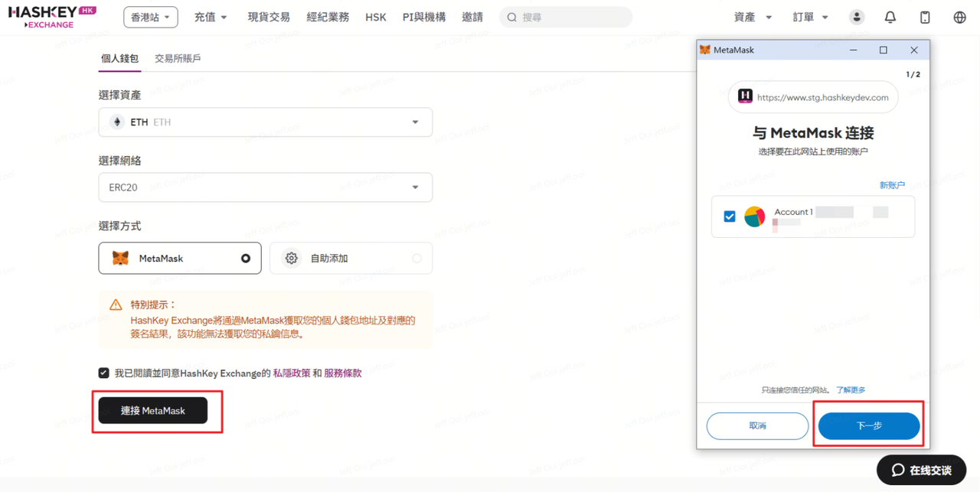Select the 自助添加 radio option
Viewport: 980px width, 492px height.
point(416,259)
